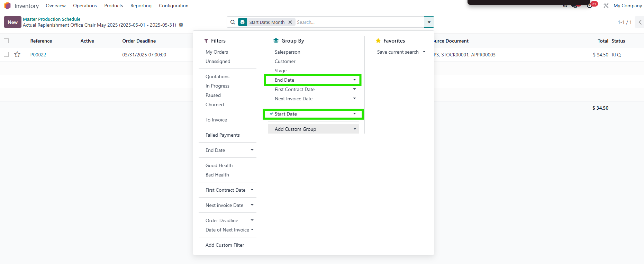Viewport: 644px width, 264px height.
Task: Click the Inventory app logo icon
Action: point(7,6)
